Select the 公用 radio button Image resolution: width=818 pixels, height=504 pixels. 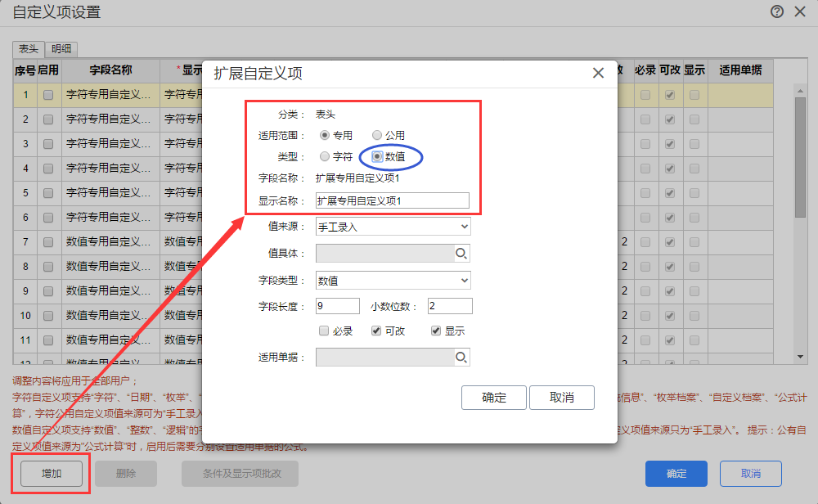376,135
